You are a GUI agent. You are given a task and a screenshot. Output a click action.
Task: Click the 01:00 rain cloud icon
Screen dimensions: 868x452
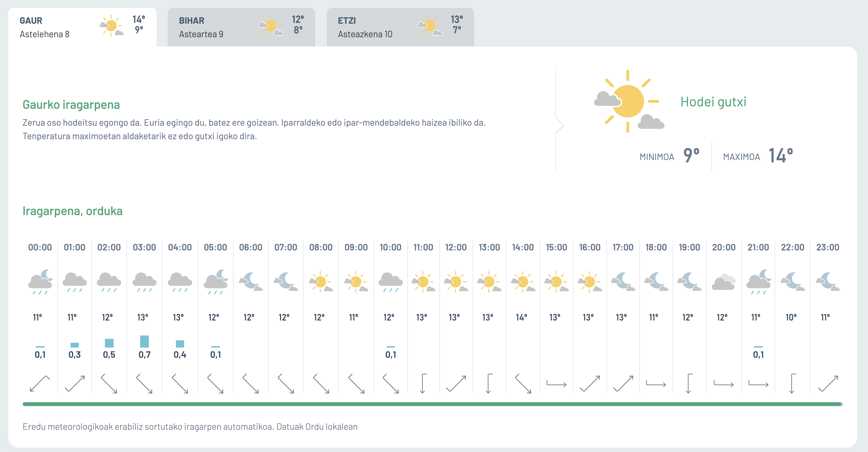tap(74, 282)
